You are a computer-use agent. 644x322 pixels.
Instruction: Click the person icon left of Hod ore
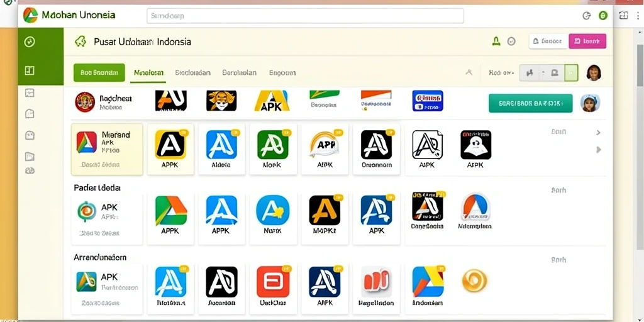pyautogui.click(x=469, y=73)
